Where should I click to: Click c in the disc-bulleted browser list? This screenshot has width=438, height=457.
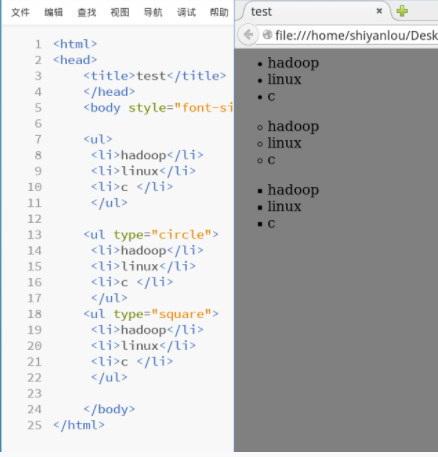(x=271, y=97)
